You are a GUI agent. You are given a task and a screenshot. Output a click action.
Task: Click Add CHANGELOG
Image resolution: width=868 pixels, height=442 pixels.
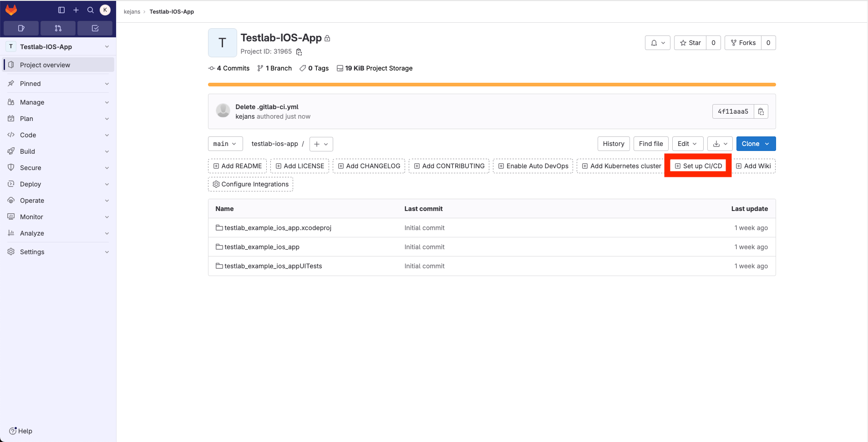pyautogui.click(x=369, y=166)
